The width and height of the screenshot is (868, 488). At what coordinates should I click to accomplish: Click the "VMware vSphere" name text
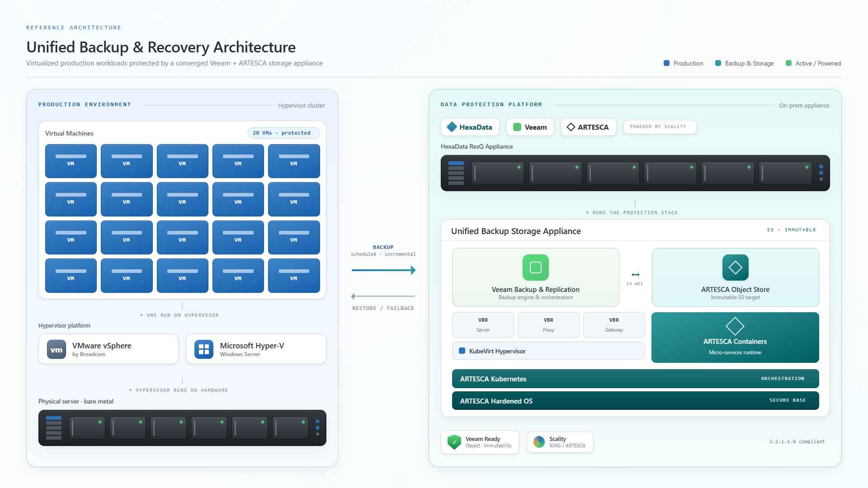point(102,346)
